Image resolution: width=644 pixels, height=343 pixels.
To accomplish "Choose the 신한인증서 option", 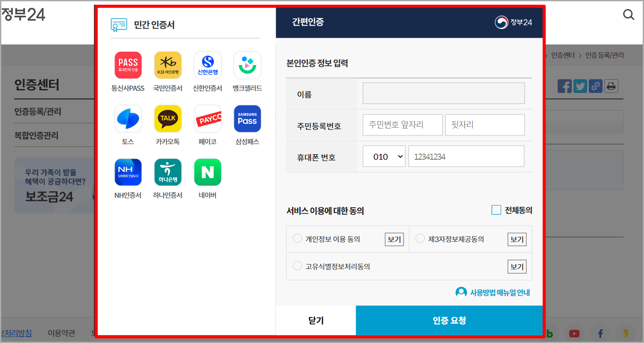I will pyautogui.click(x=207, y=65).
